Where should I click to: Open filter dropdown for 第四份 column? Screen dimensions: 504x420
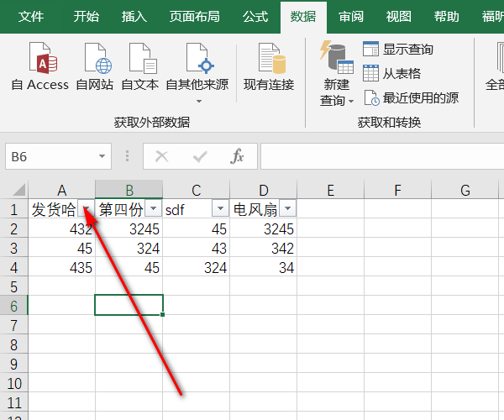pos(154,208)
